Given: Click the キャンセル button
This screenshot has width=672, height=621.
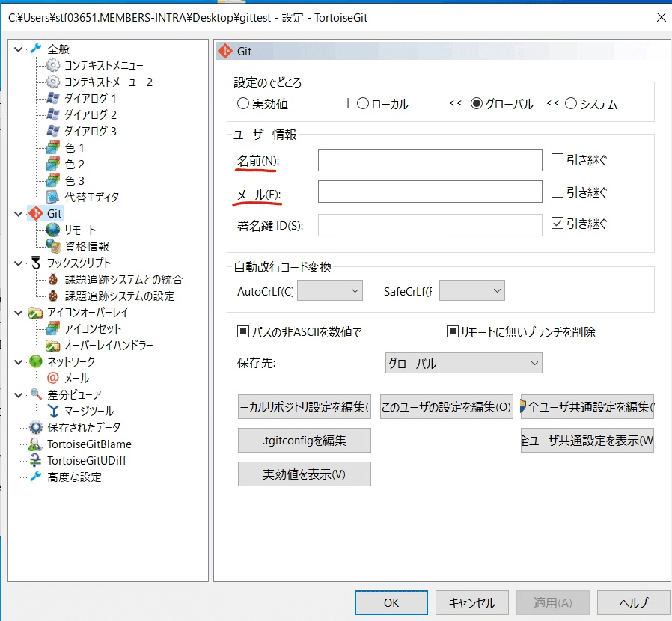Looking at the screenshot, I should click(472, 602).
